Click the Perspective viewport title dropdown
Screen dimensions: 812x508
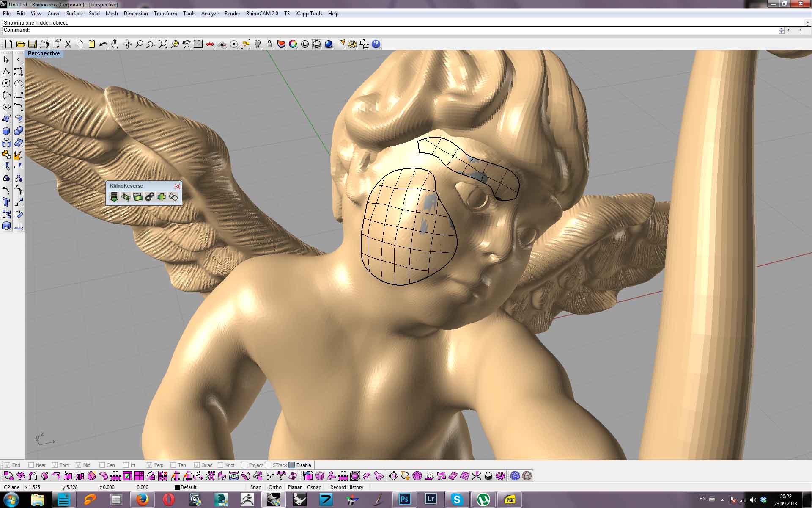44,54
